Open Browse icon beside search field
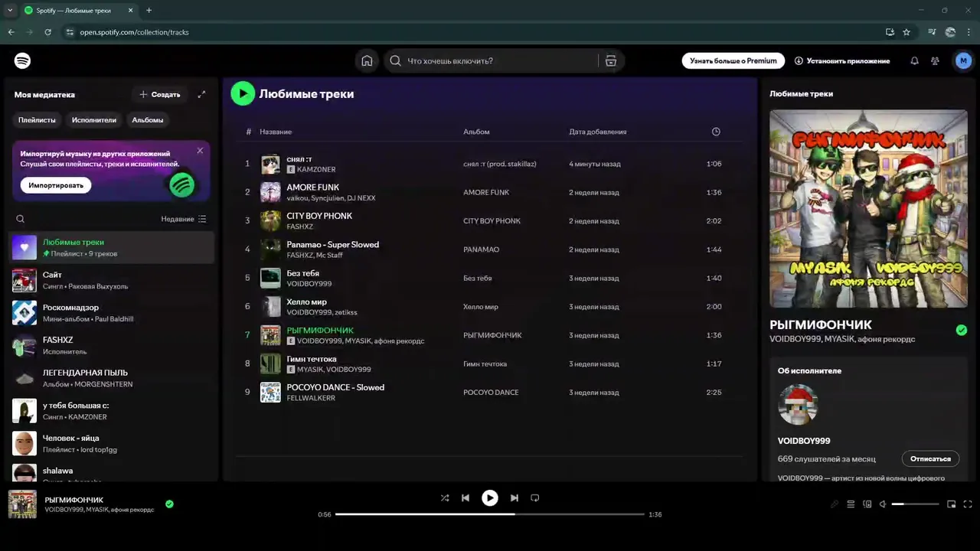Viewport: 980px width, 551px height. pos(611,60)
